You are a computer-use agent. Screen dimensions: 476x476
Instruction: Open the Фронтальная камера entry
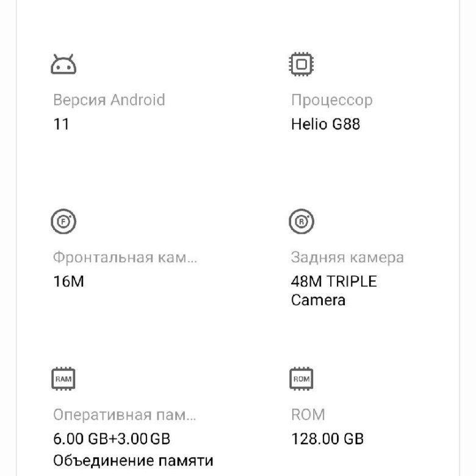pos(125,258)
